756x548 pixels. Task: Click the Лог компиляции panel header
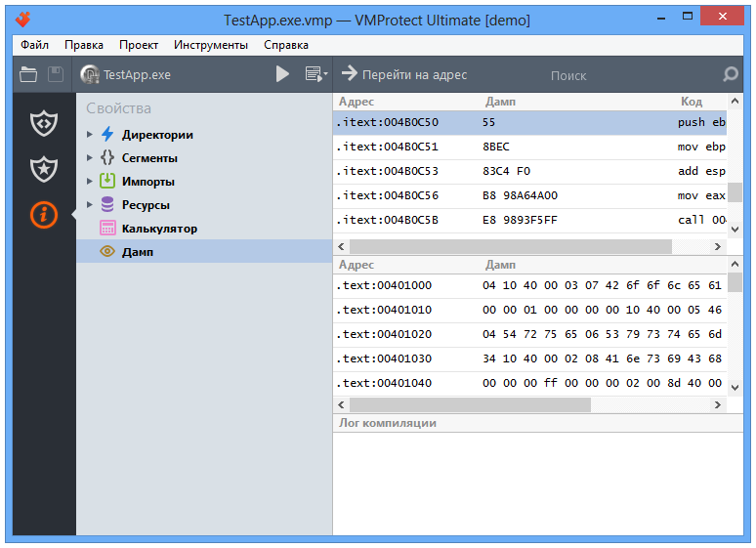(x=538, y=423)
